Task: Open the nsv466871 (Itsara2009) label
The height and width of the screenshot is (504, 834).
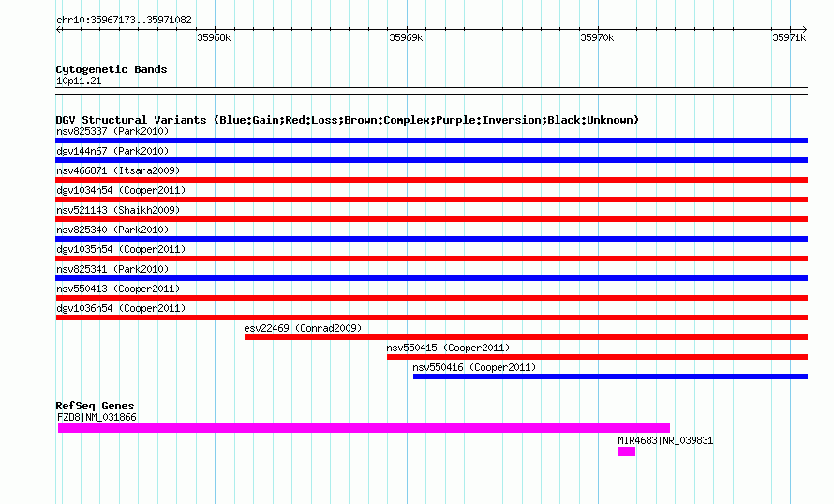Action: coord(118,170)
